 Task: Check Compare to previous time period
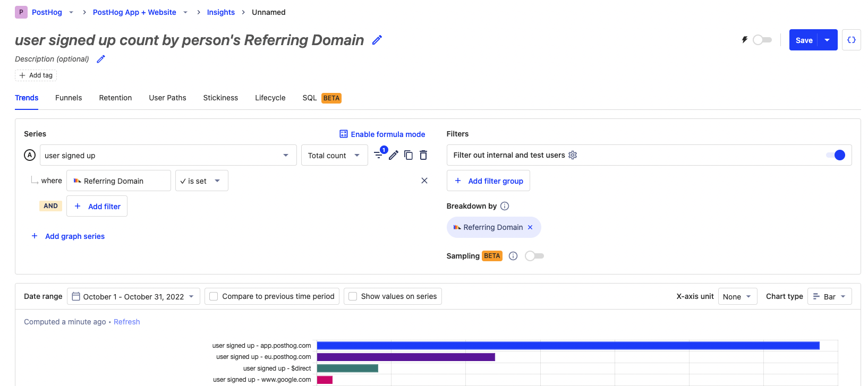pyautogui.click(x=214, y=296)
